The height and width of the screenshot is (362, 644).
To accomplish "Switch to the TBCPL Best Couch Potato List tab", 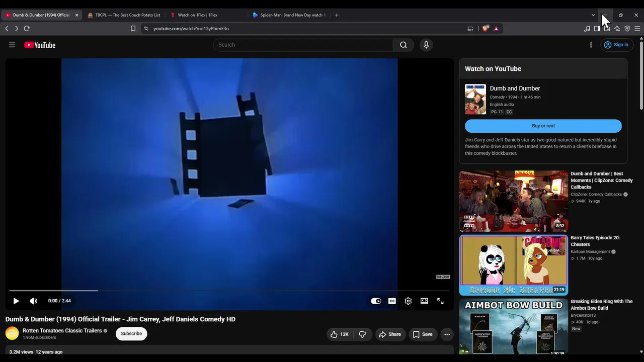I will click(x=124, y=15).
